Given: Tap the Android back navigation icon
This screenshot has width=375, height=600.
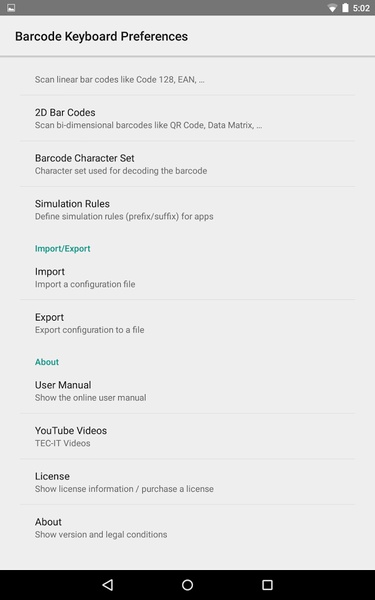Looking at the screenshot, I should pos(108,585).
